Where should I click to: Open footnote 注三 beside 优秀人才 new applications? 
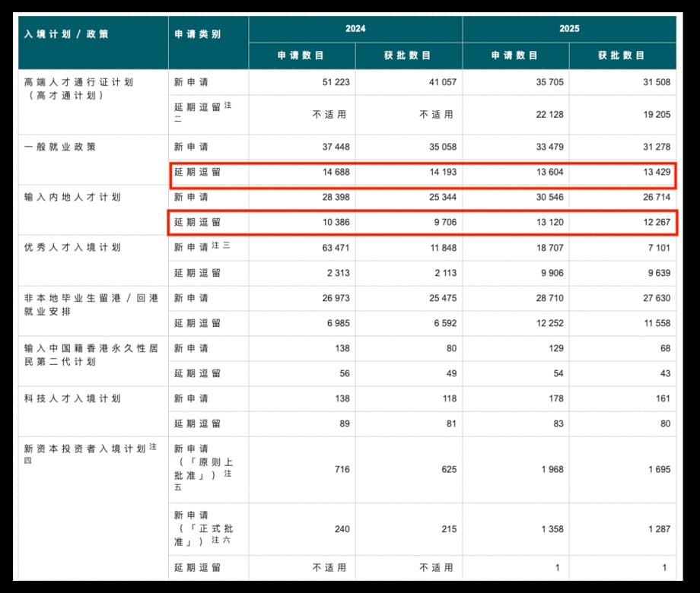coord(220,246)
